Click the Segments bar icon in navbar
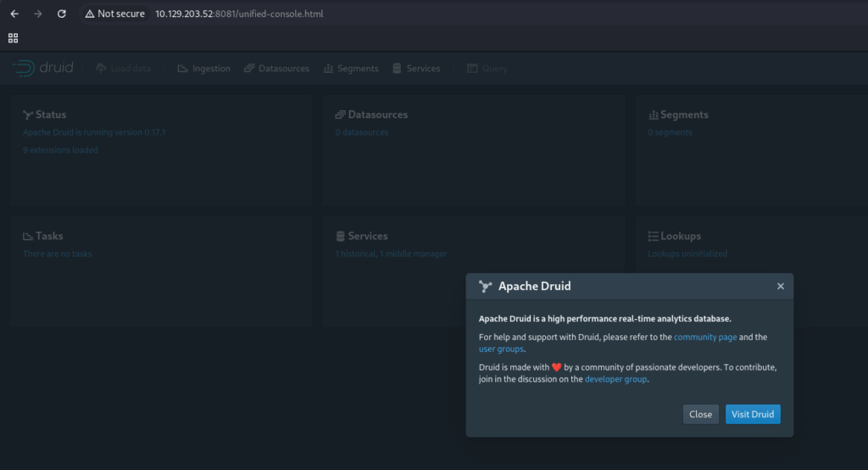868x470 pixels. [328, 68]
